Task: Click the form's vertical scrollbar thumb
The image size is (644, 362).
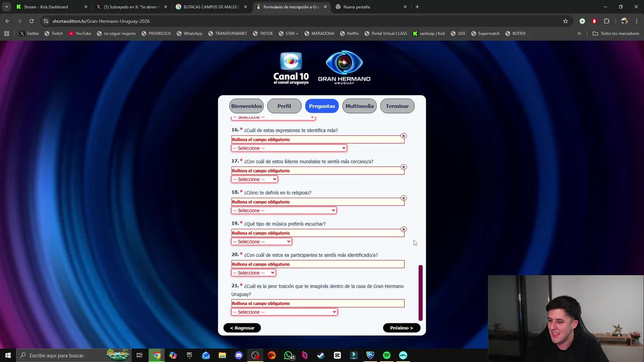Action: pos(421,293)
